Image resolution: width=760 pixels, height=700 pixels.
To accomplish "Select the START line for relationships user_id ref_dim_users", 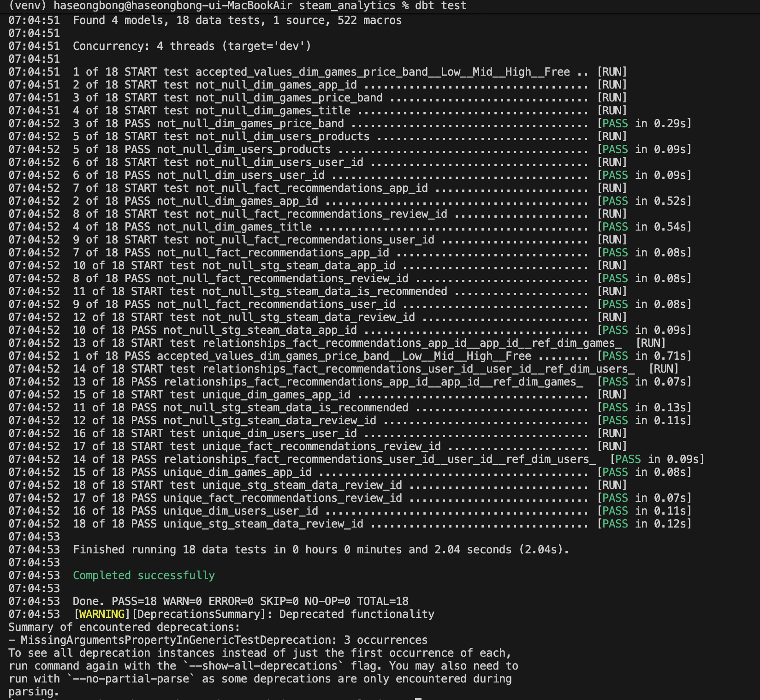I will (344, 369).
